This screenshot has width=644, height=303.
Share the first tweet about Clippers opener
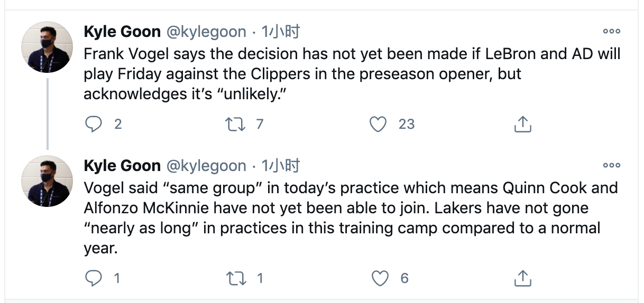[x=522, y=124]
